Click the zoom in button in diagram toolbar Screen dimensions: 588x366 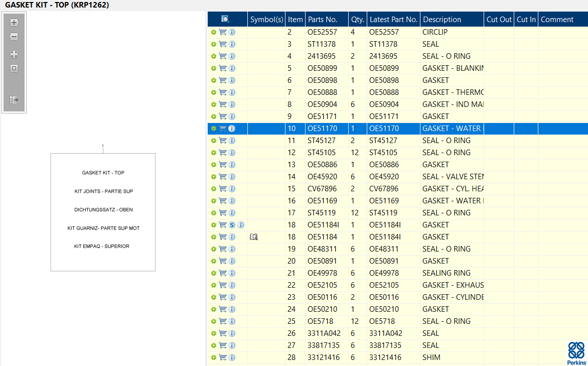[x=14, y=23]
